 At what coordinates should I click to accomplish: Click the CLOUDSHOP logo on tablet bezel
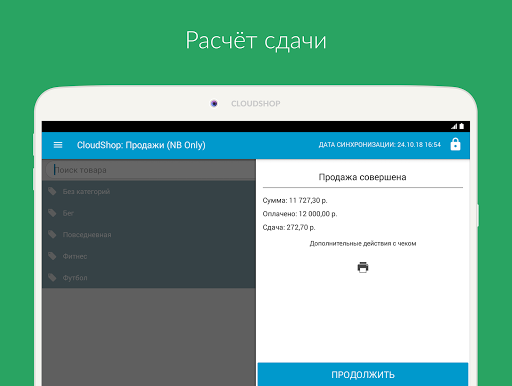coord(256,104)
